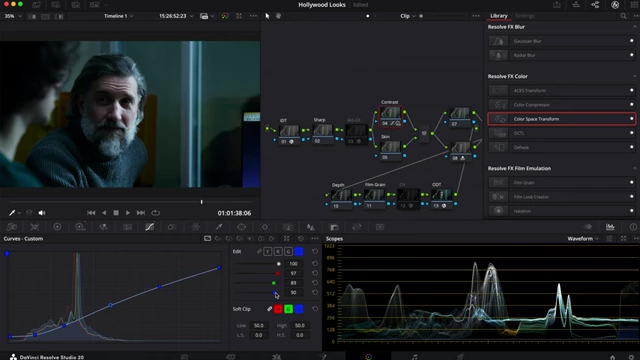Open the Power Window palette
Screen dimensions: 640x360
(242, 227)
